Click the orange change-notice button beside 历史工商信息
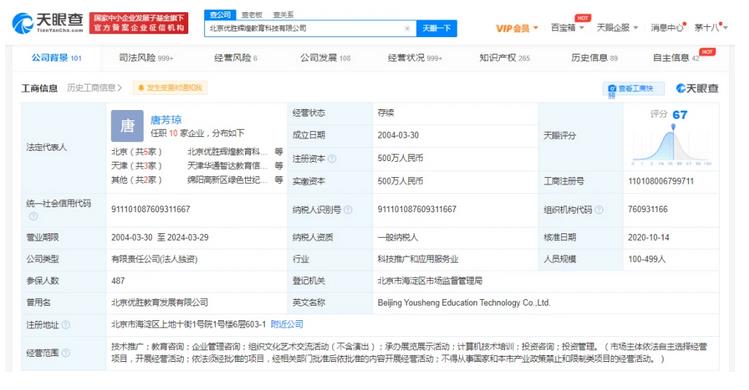Viewport: 749px width, 390px height. coord(170,88)
